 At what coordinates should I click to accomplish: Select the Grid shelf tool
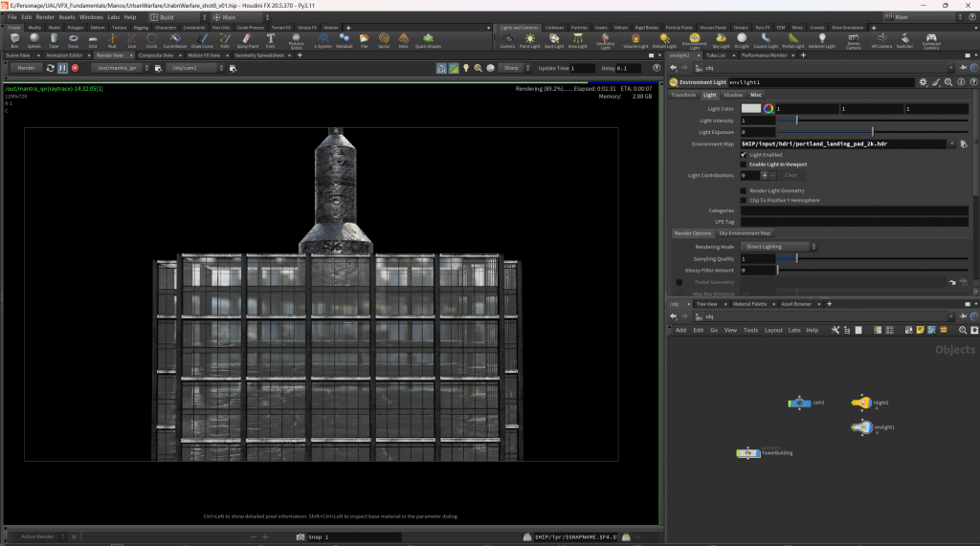click(93, 40)
